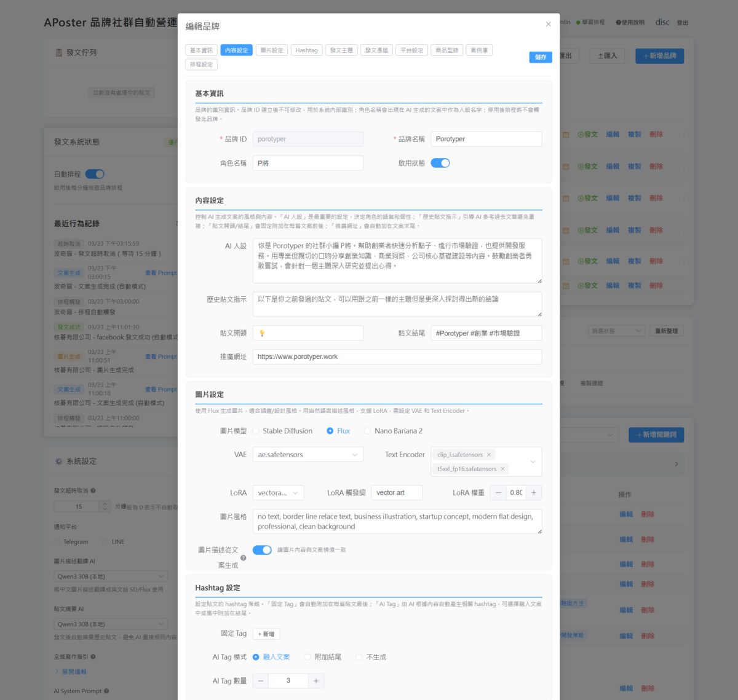Viewport: 738px width, 700px height.
Task: Switch to the Hashtag tab
Action: [306, 50]
